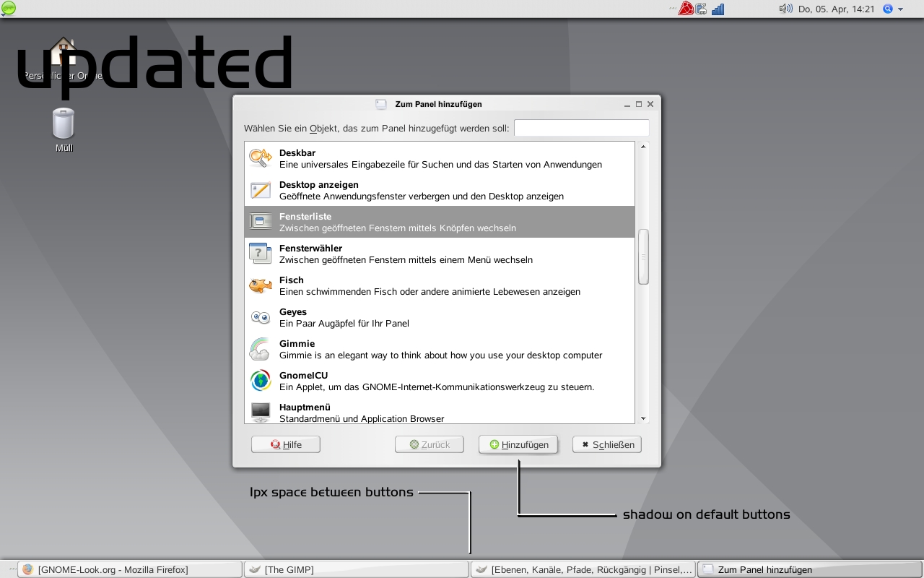Select the Desktop anzeigen title text

319,185
